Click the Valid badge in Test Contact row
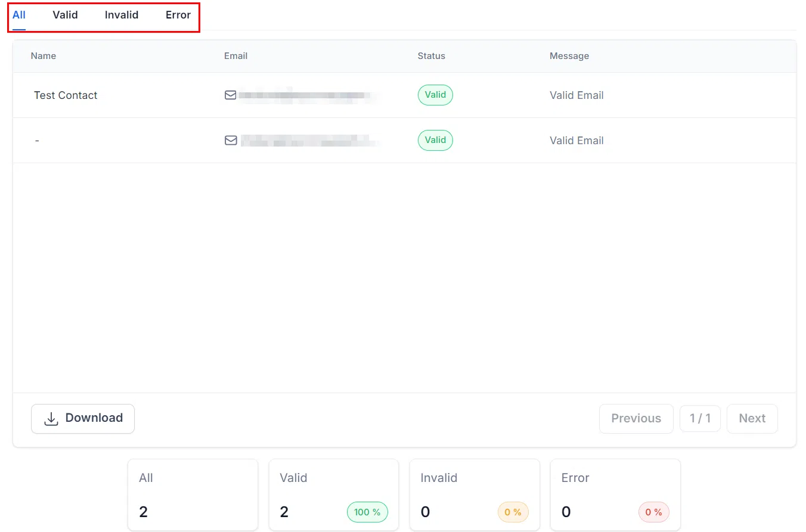The width and height of the screenshot is (806, 532). 435,95
